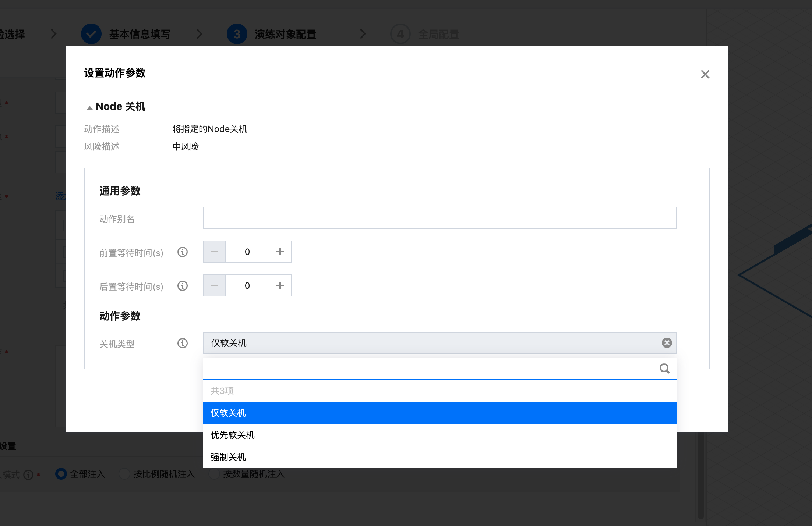The image size is (812, 526).
Task: Increase 前置等待时间 with plus button
Action: pyautogui.click(x=280, y=252)
